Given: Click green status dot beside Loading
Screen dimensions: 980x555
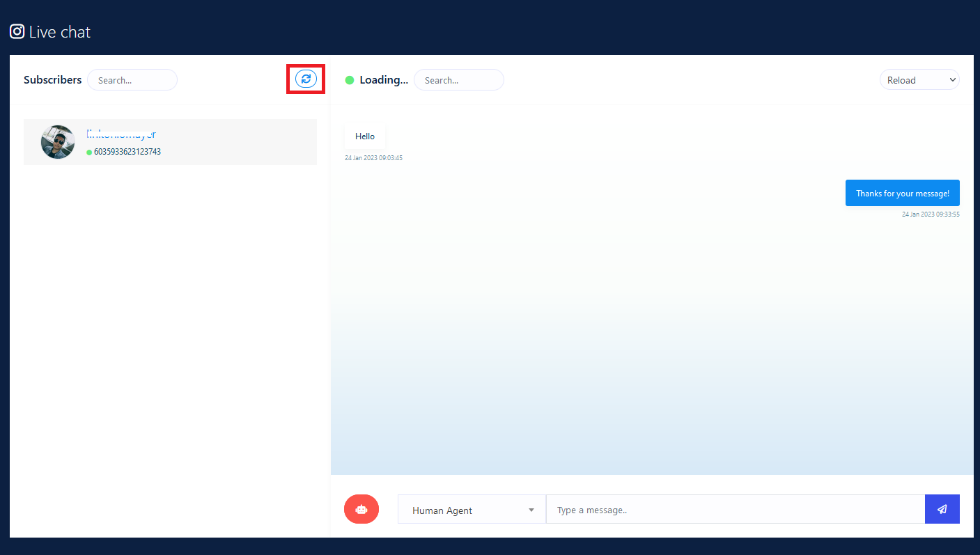Looking at the screenshot, I should (350, 80).
